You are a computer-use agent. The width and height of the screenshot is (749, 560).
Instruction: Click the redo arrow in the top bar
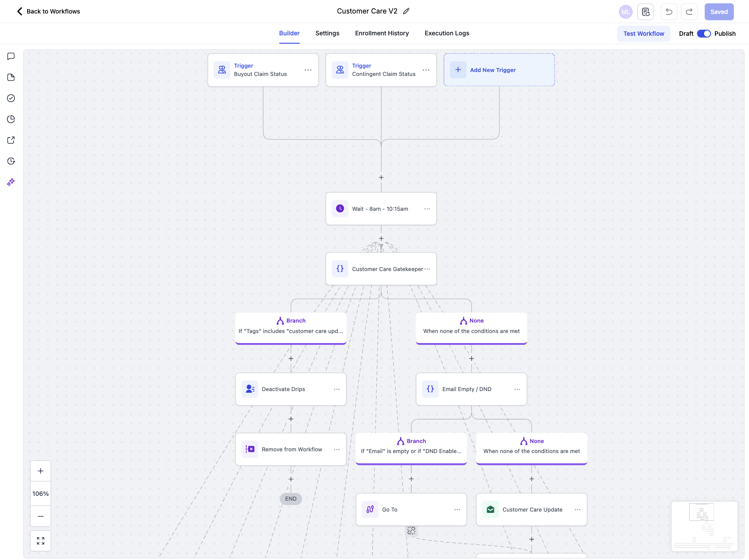(689, 11)
